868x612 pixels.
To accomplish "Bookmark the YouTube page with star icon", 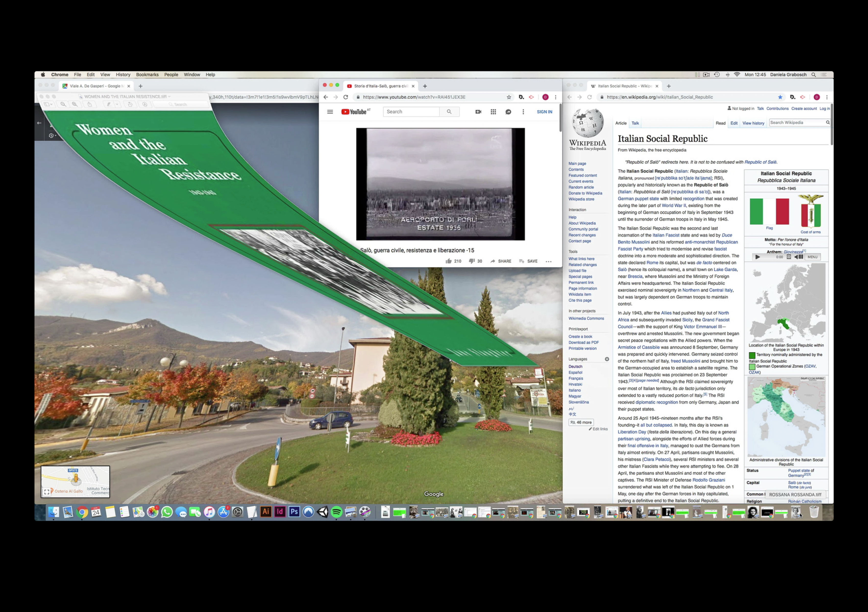I will 509,97.
